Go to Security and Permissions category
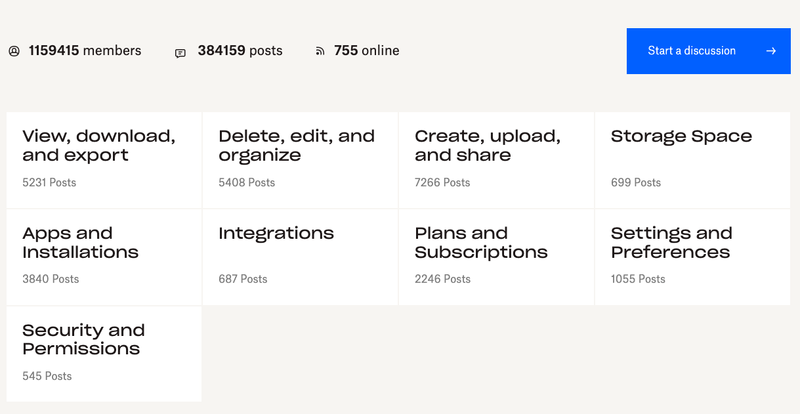Viewport: 800px width, 414px height. tap(83, 340)
